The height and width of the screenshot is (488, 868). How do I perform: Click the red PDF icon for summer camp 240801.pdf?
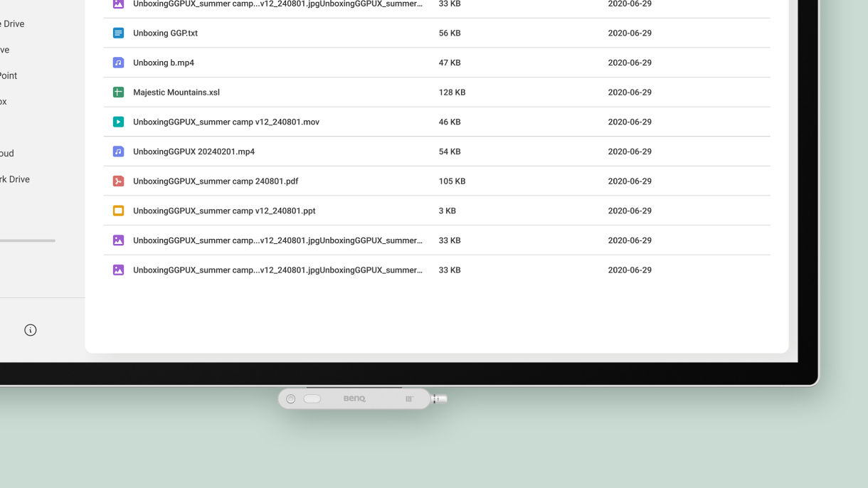(118, 181)
